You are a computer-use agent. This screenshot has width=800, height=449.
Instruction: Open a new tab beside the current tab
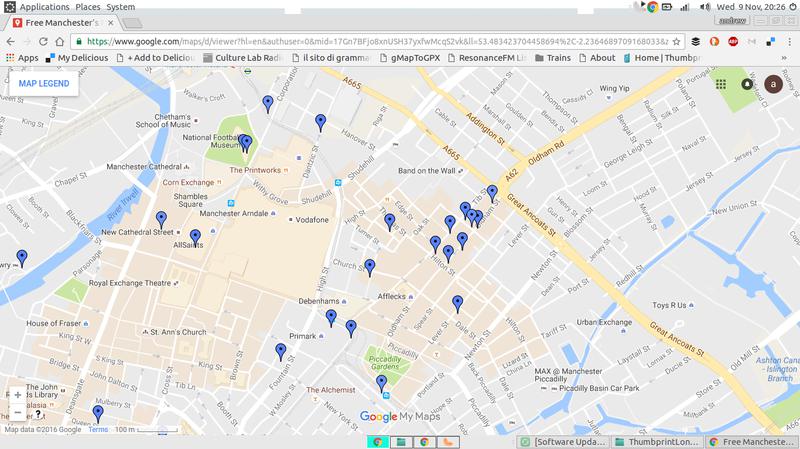point(132,23)
